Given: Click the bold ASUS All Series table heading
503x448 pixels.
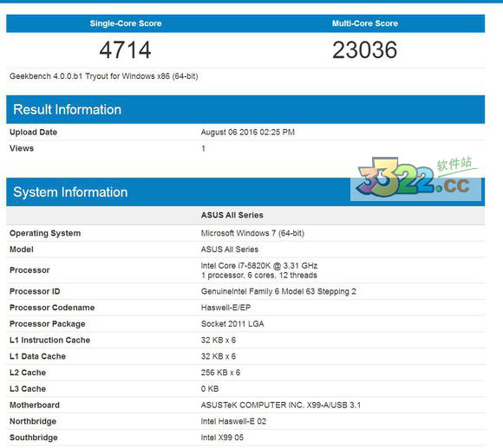Looking at the screenshot, I should tap(232, 215).
